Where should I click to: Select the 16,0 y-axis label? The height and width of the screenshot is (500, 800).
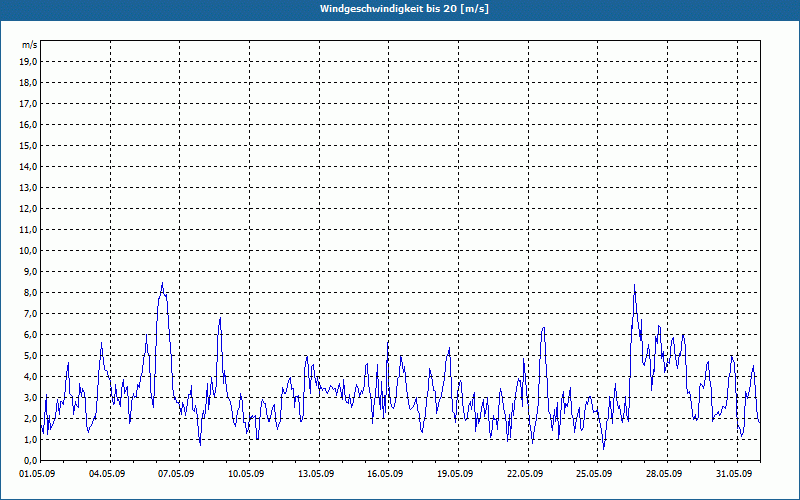click(x=28, y=124)
